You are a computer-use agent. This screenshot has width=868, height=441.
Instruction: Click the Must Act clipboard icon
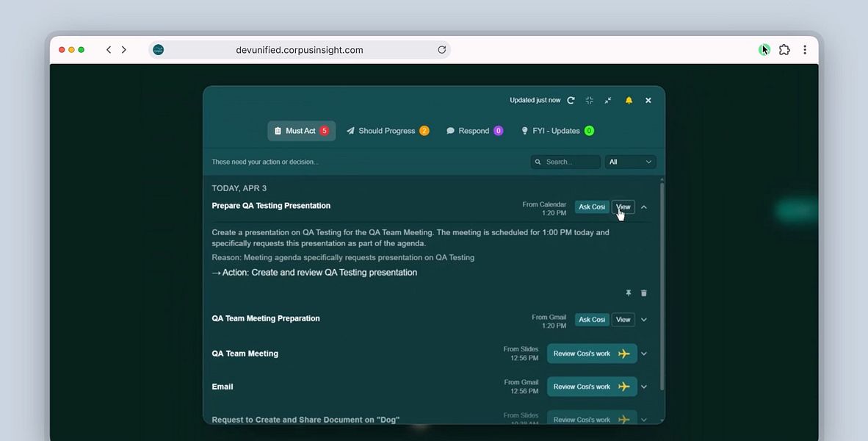click(278, 131)
